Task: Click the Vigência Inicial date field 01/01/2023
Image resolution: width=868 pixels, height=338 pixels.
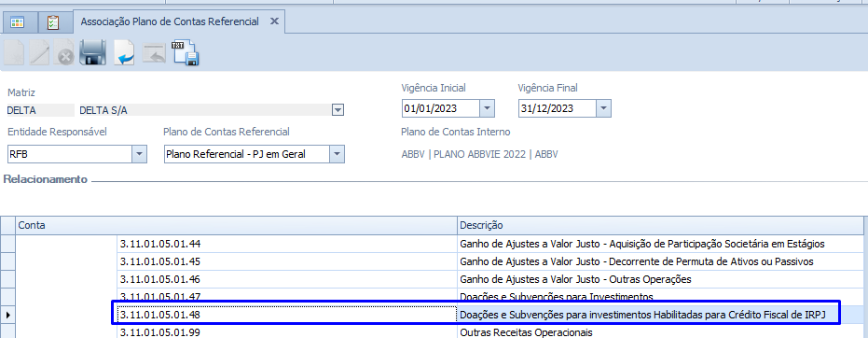Action: pos(441,108)
